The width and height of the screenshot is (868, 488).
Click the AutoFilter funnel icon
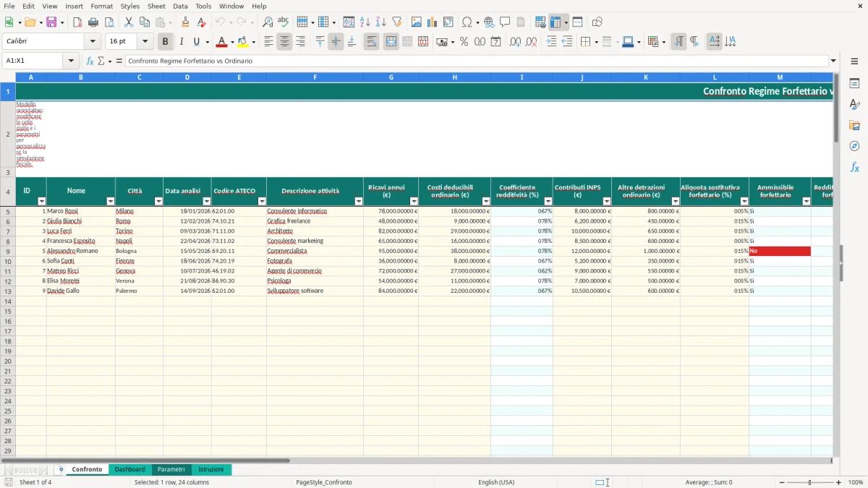pyautogui.click(x=397, y=22)
